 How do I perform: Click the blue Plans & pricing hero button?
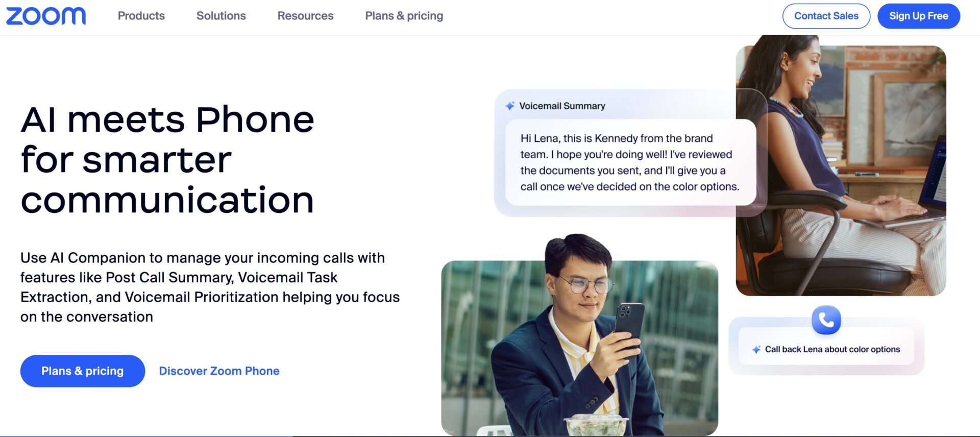point(83,371)
